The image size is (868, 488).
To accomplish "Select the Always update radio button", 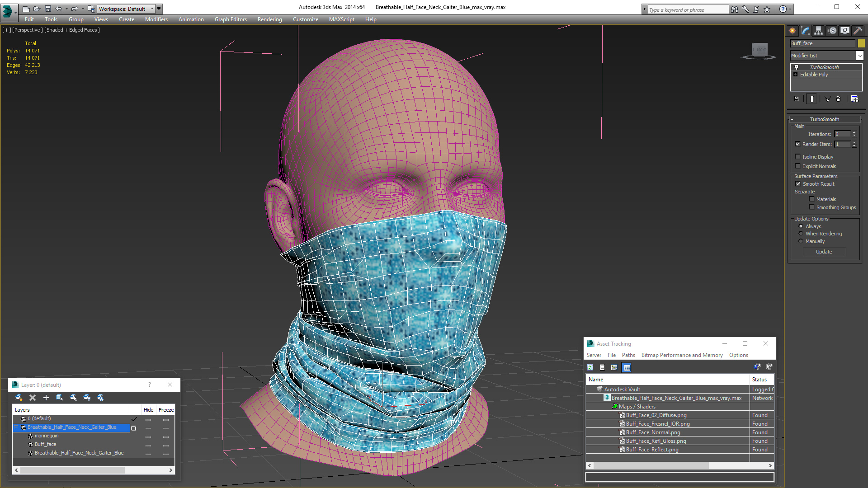I will (801, 226).
